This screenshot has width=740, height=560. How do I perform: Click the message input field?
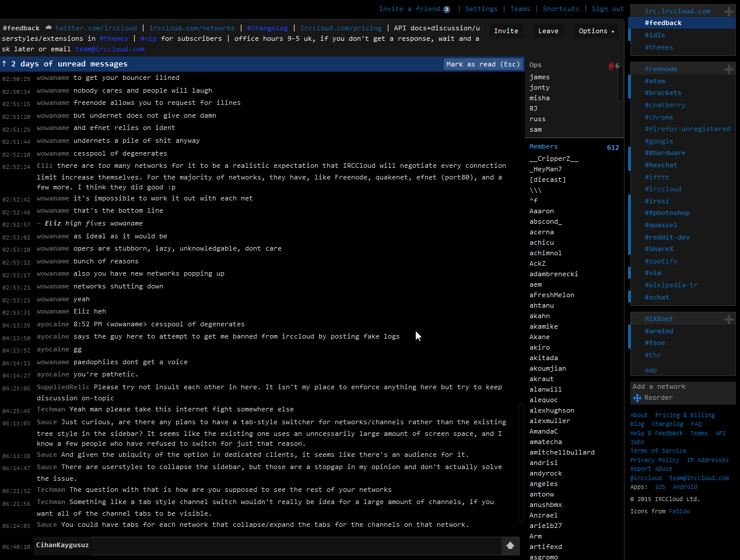pos(292,545)
